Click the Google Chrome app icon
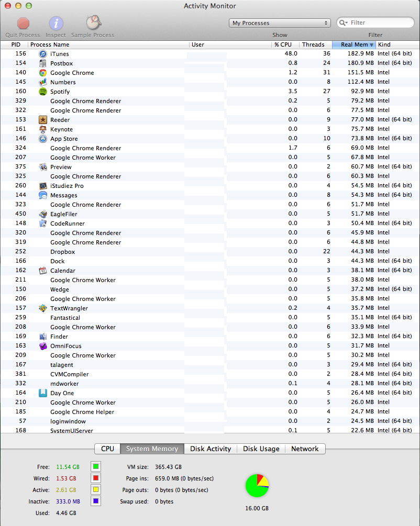The height and width of the screenshot is (526, 420). click(42, 72)
